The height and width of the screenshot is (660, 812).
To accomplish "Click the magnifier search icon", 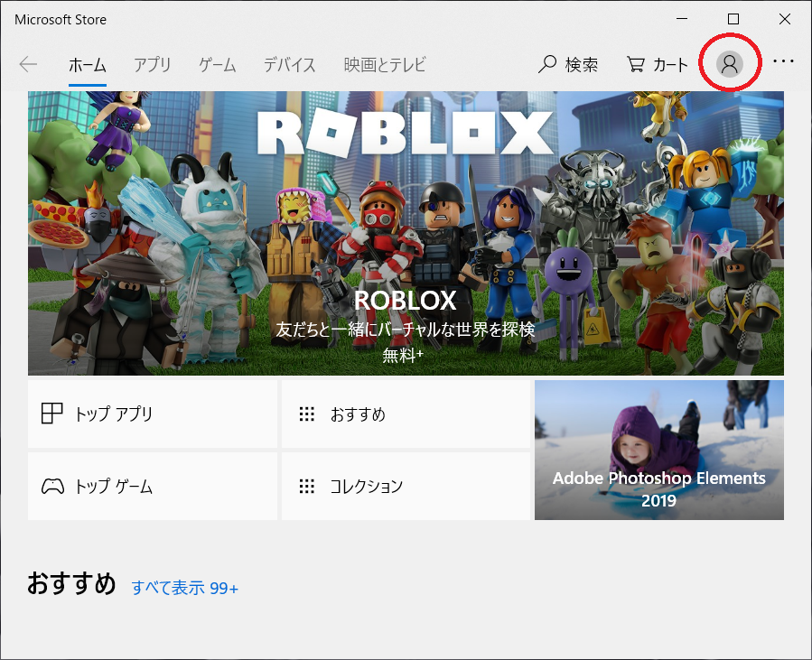I will click(x=546, y=65).
